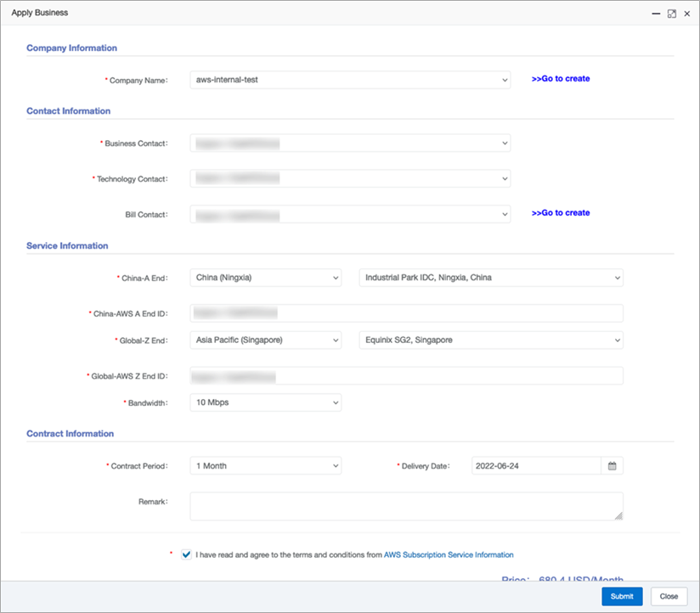Open the Company Name dropdown
700x613 pixels.
tap(350, 80)
